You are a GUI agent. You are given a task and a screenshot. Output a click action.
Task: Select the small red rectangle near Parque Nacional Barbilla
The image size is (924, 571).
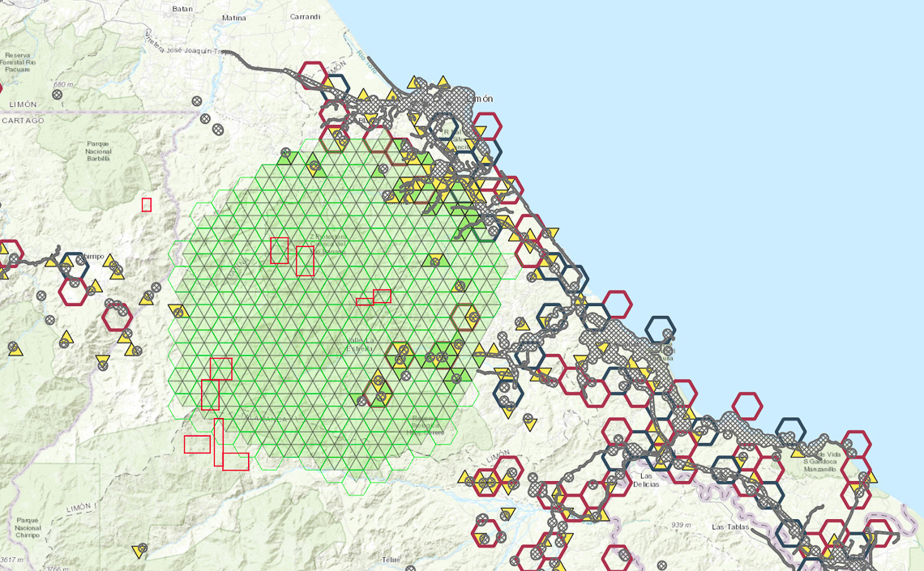click(x=146, y=205)
